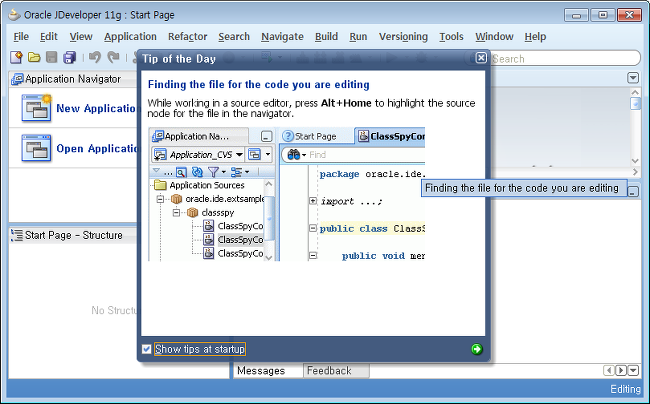Viewport: 650px width, 404px height.
Task: Open New Application link
Action: (96, 109)
